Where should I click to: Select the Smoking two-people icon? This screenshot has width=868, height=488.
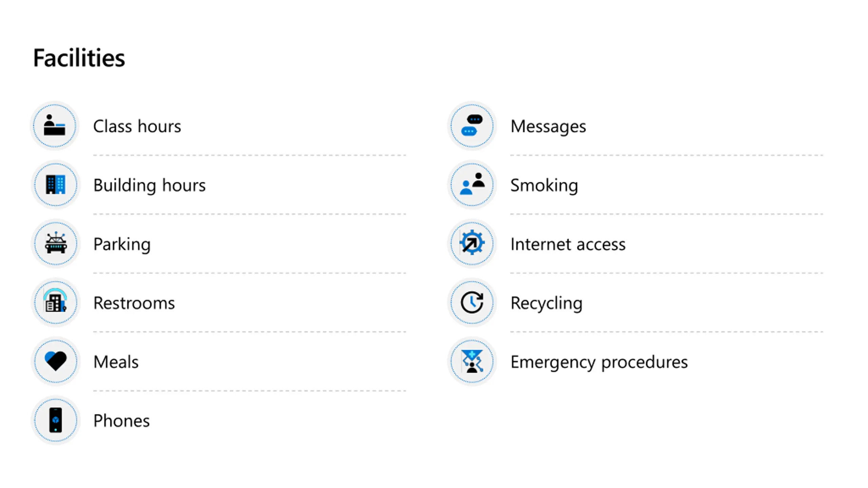(472, 184)
